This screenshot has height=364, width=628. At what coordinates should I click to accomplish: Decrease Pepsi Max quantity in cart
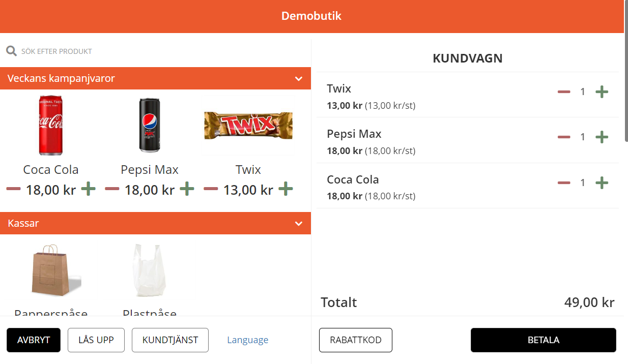(x=564, y=137)
